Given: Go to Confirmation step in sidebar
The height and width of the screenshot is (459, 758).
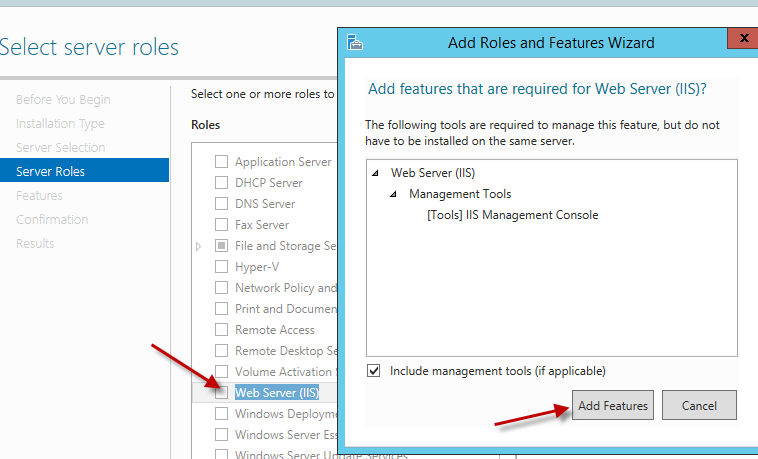Looking at the screenshot, I should [x=52, y=220].
